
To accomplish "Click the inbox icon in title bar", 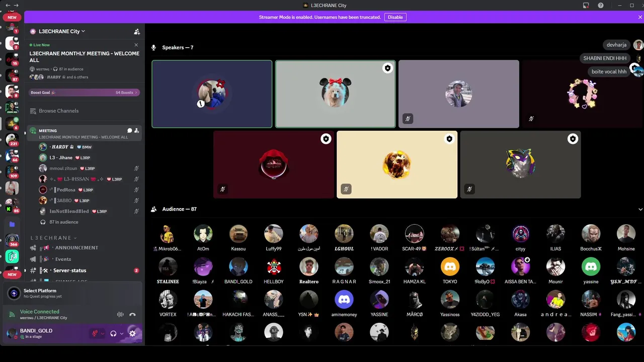I will tap(586, 6).
